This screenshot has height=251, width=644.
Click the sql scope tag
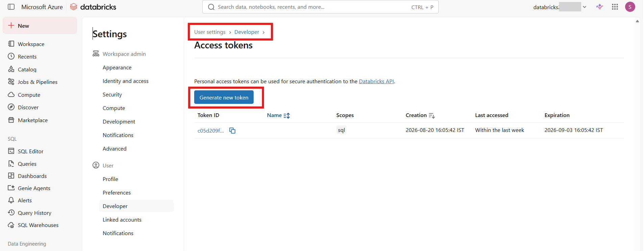click(x=341, y=130)
